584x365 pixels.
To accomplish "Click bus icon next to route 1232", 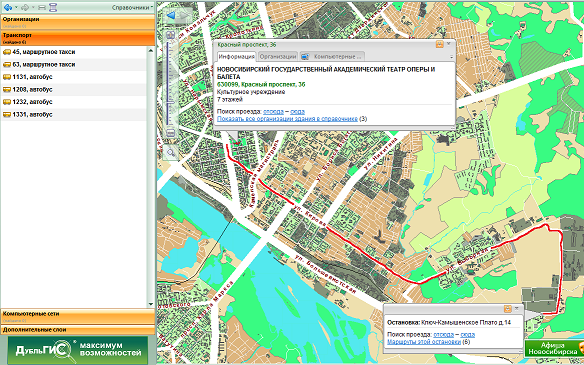I will [x=7, y=102].
